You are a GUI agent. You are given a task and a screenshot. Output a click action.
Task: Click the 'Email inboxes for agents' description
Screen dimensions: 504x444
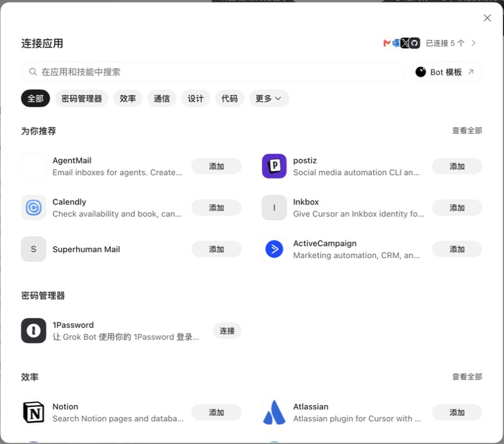(118, 172)
